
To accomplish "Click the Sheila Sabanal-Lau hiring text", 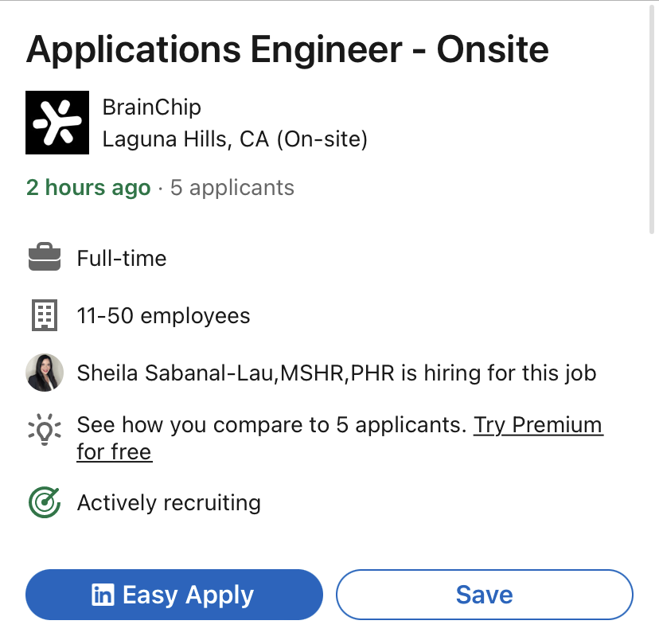I will point(336,373).
